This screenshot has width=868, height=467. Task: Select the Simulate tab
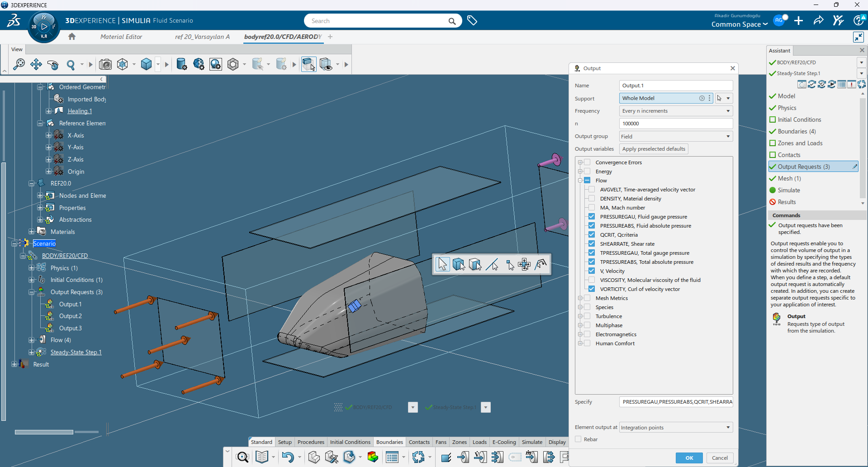coord(532,442)
